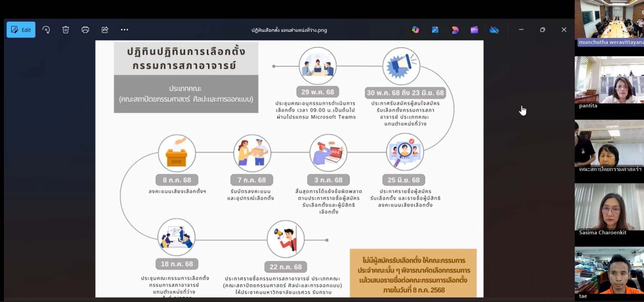The width and height of the screenshot is (644, 302).
Task: Click the 30 พ.ค. 68 ถึง 23 มิ.ย. 68 label
Action: tap(405, 93)
